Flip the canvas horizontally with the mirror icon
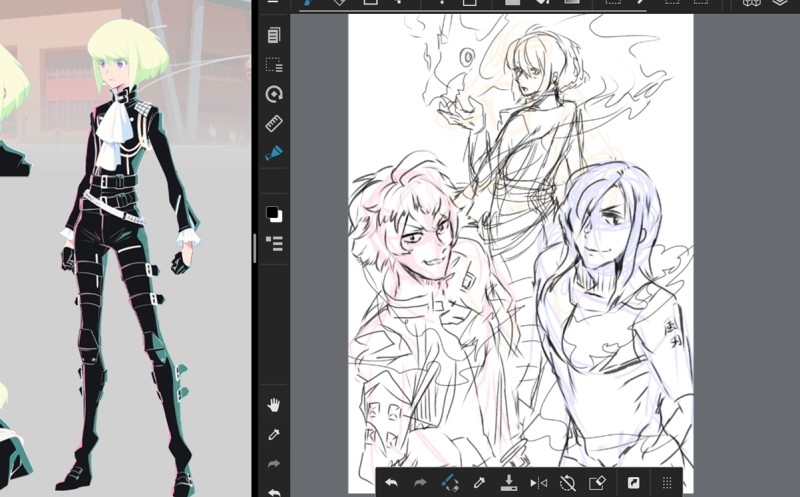Image resolution: width=800 pixels, height=497 pixels. click(538, 483)
